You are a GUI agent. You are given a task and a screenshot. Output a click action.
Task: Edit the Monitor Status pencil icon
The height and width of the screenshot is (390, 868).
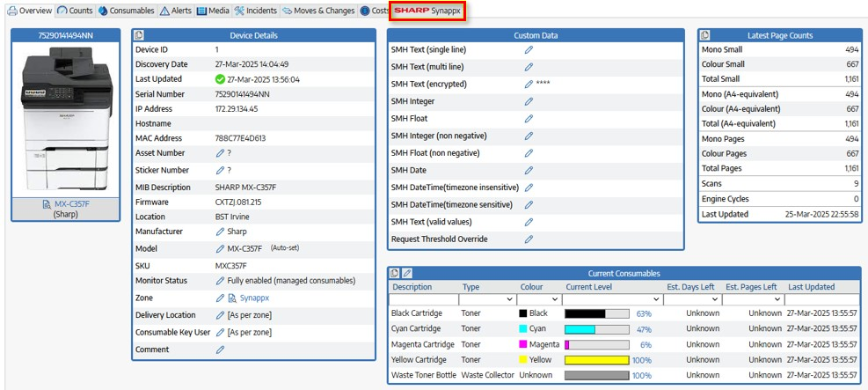click(220, 281)
